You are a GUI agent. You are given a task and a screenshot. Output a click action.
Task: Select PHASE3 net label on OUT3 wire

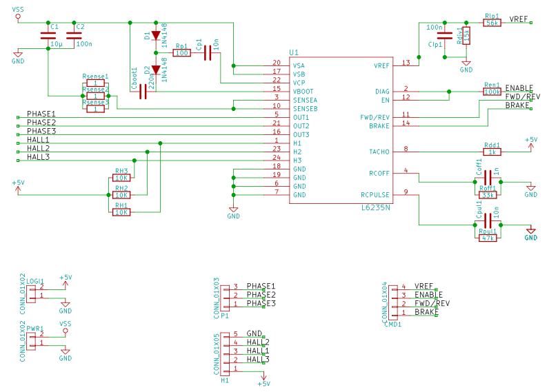click(x=41, y=131)
